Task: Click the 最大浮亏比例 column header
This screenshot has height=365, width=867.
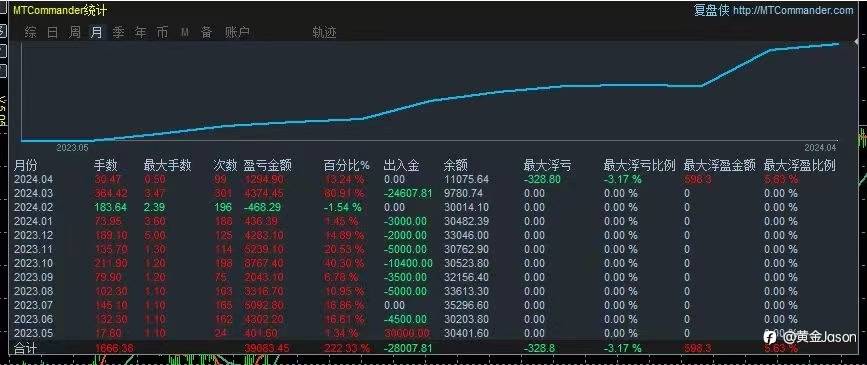Action: point(640,165)
